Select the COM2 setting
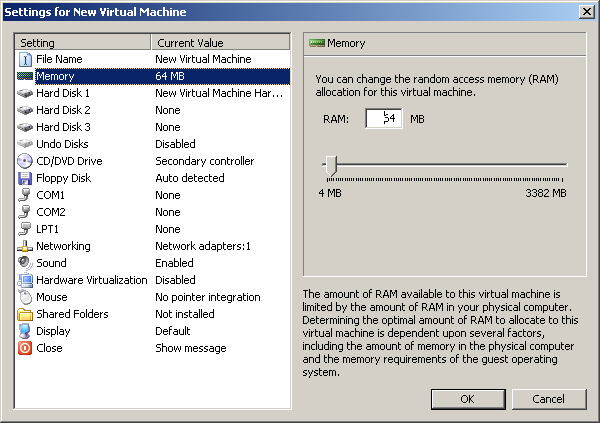Viewport: 600px width, 423px height. pos(51,212)
